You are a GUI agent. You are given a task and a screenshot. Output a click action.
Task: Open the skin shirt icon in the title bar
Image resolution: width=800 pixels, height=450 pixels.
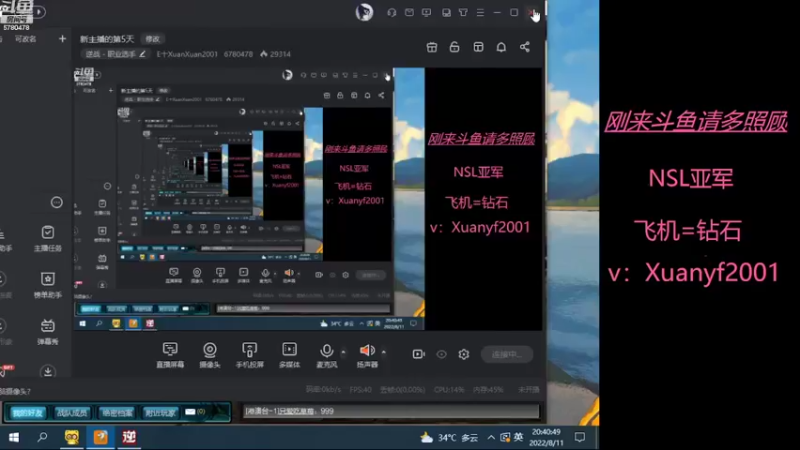463,12
